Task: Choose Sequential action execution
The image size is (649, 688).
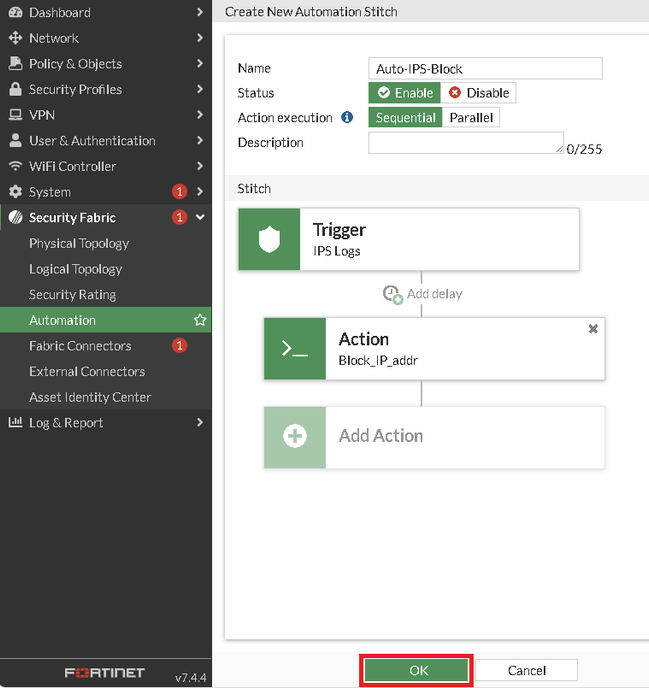Action: coord(405,118)
